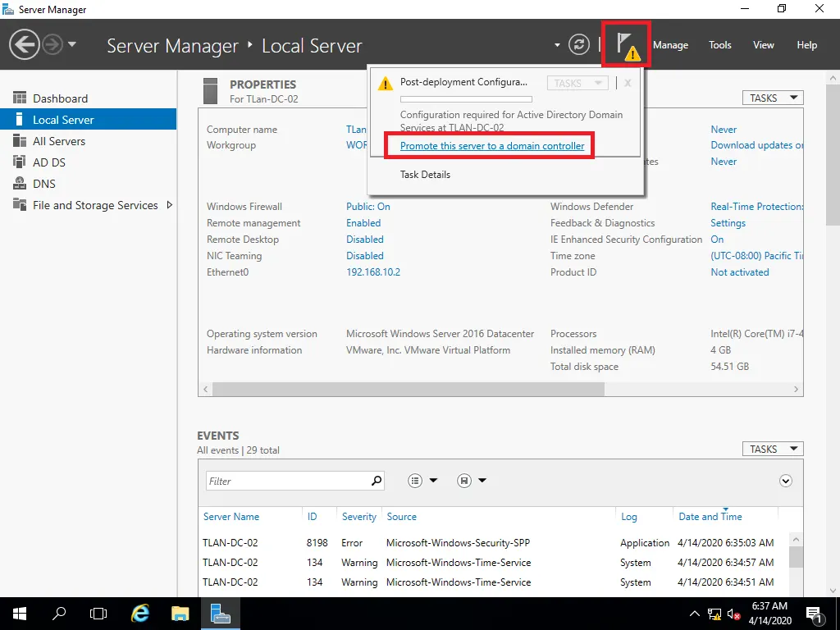Click the time zone (UTC-08:00) Pacific link

click(x=756, y=256)
